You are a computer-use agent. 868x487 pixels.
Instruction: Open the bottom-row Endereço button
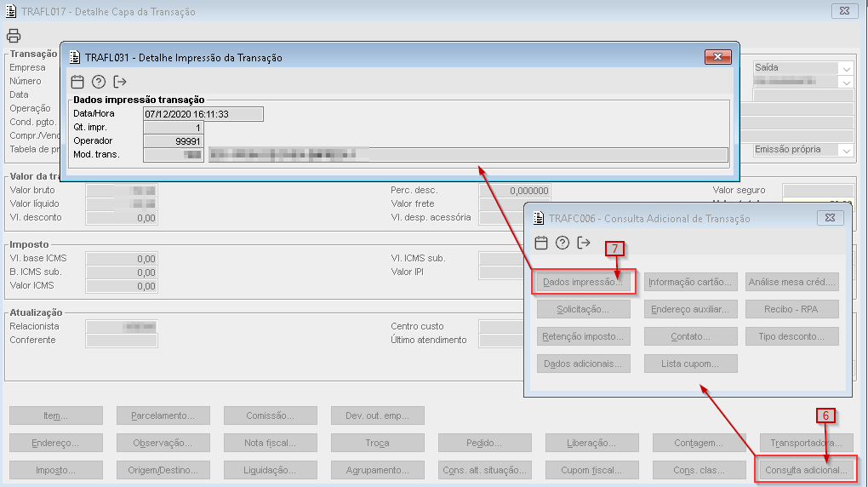pos(56,443)
